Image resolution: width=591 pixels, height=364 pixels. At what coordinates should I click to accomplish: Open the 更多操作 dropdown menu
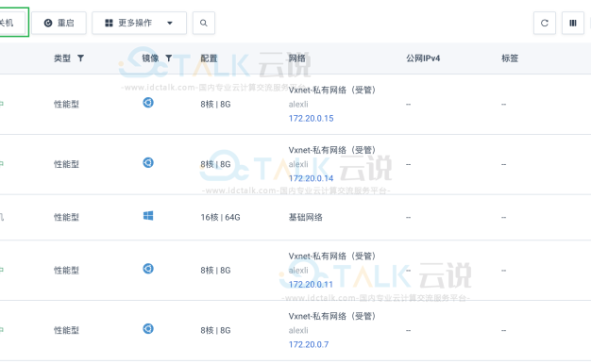pos(139,23)
